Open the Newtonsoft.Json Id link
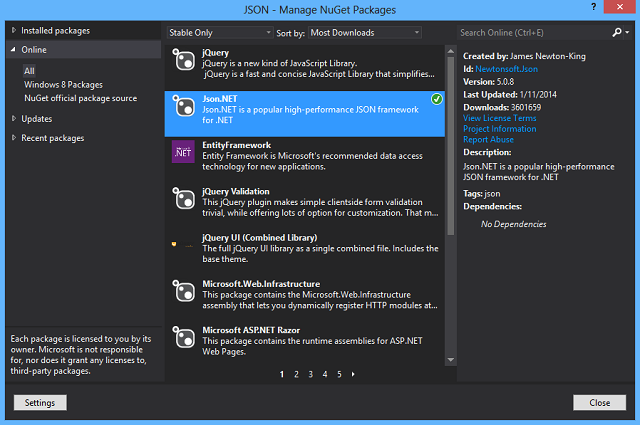Viewport: 640px width, 425px height. point(507,69)
